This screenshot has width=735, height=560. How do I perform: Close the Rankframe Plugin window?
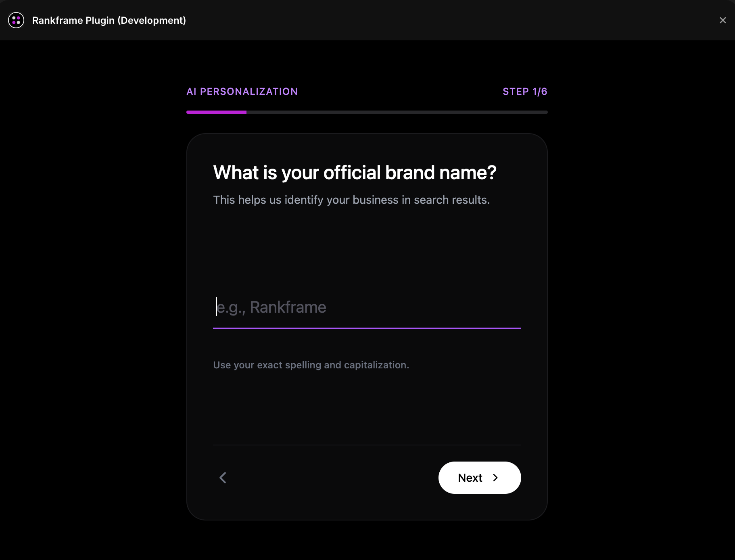(722, 20)
